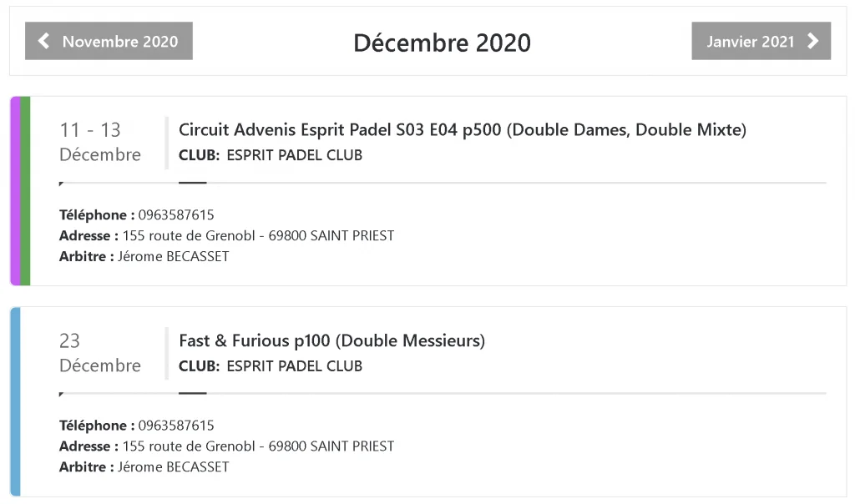This screenshot has height=504, width=855.
Task: Select the 23 Décembre date
Action: coord(99,352)
